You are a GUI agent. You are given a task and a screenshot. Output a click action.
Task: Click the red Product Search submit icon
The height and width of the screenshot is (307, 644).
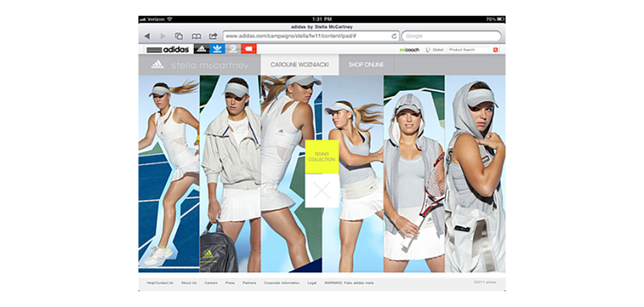pos(496,50)
